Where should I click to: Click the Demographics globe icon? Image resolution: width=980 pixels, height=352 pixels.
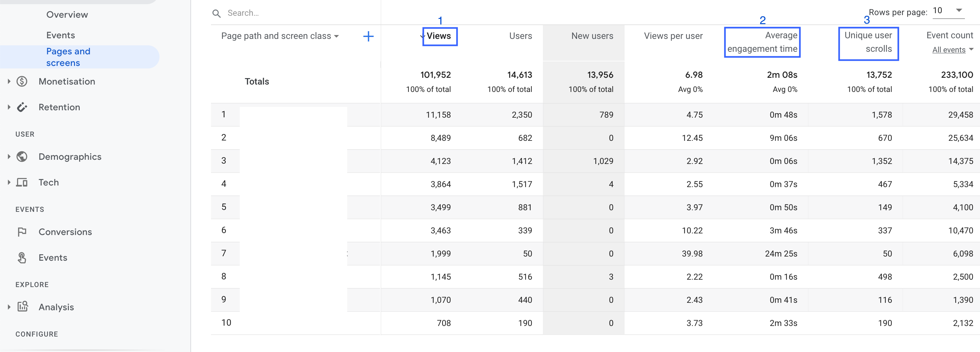pyautogui.click(x=22, y=157)
